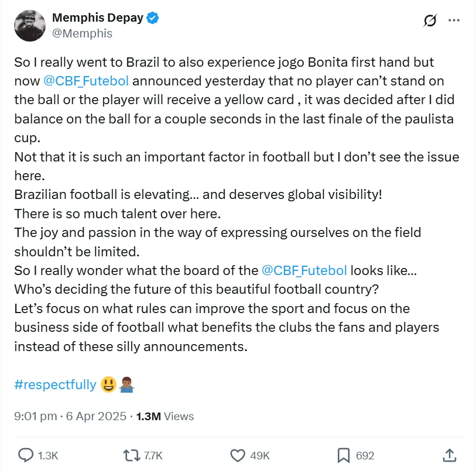
Task: Click the #respectfully hashtag
Action: pyautogui.click(x=55, y=384)
